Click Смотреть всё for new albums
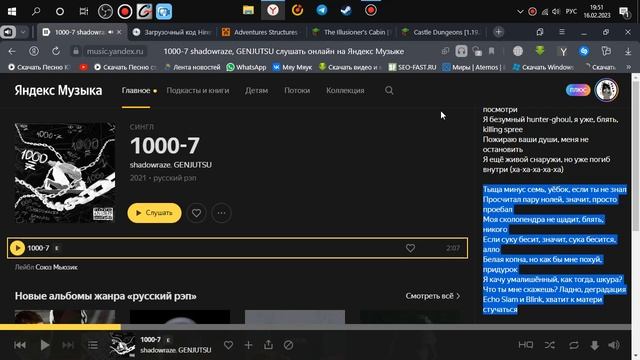The height and width of the screenshot is (360, 640). point(433,296)
